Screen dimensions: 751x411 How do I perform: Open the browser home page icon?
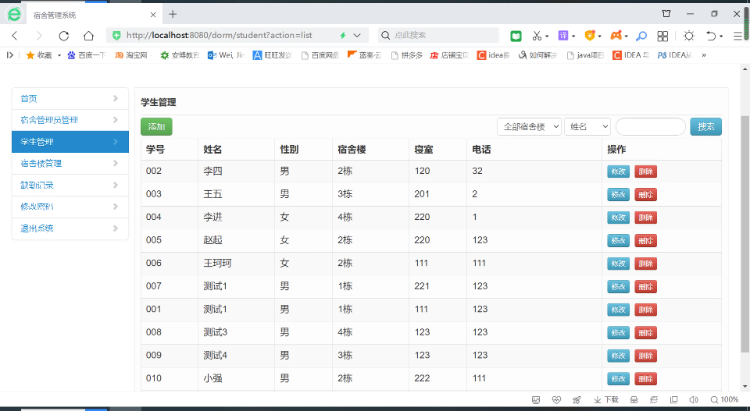(x=89, y=35)
